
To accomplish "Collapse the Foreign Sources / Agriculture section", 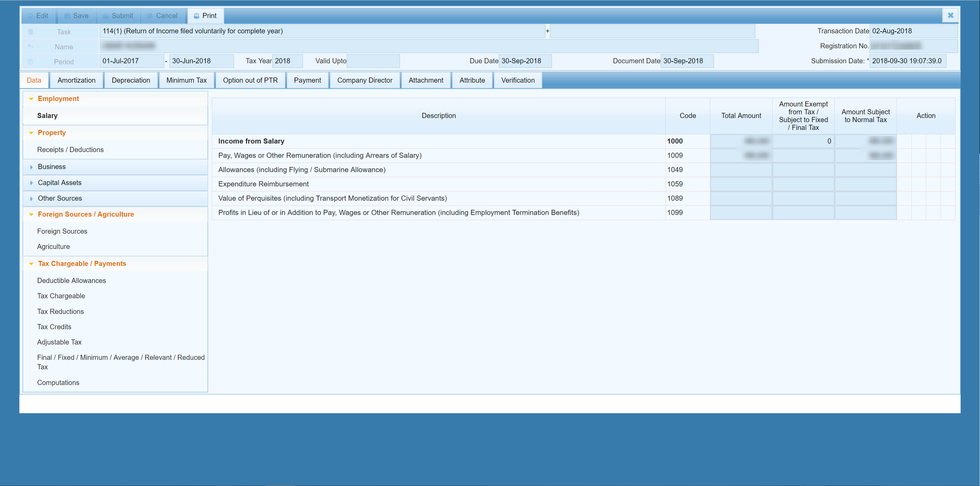I will (x=115, y=214).
